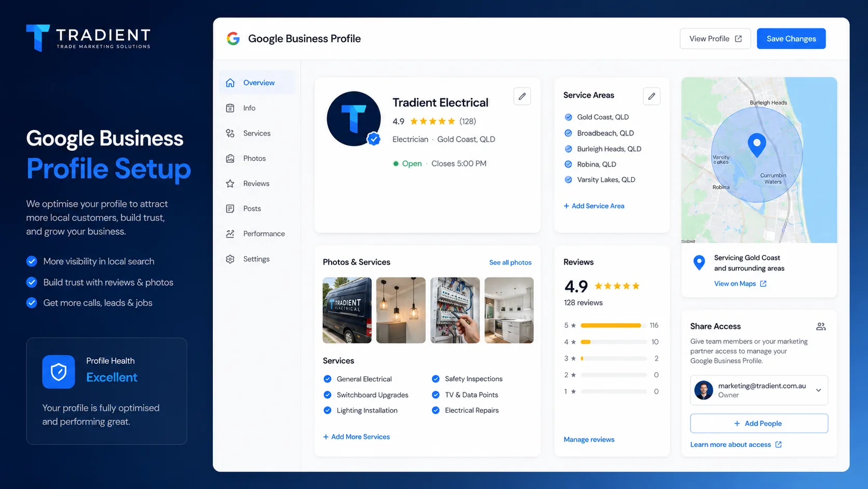Toggle the TV & Data Points check
Viewport: 868px width, 489px height.
436,395
